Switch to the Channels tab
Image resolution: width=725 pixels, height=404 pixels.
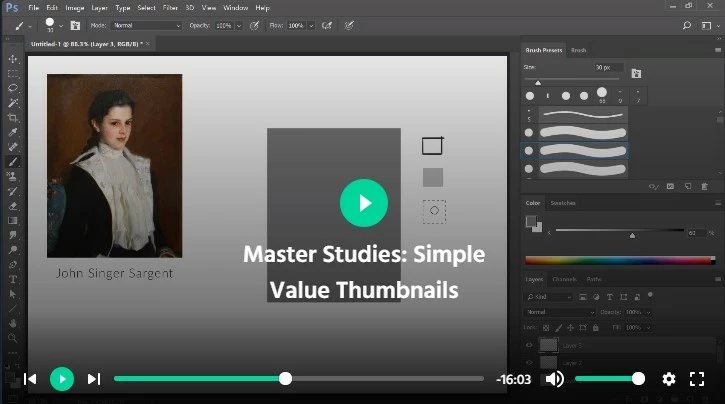[565, 279]
